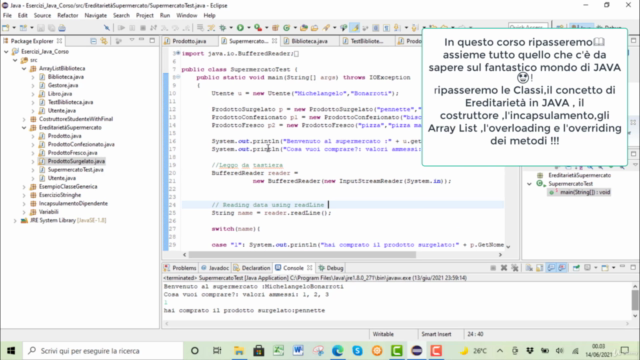Toggle Scroll Lock in console toolbar
Image resolution: width=640 pixels, height=360 pixels.
point(540,268)
